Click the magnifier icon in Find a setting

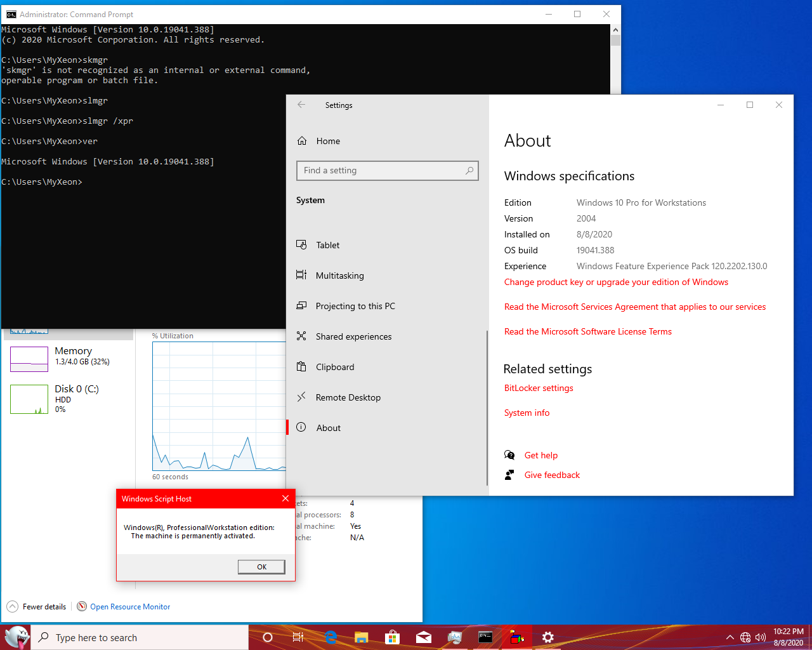[x=469, y=171]
